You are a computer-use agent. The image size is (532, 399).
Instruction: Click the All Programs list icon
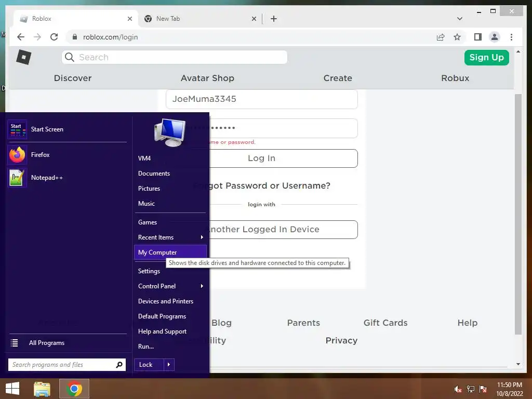click(x=14, y=343)
